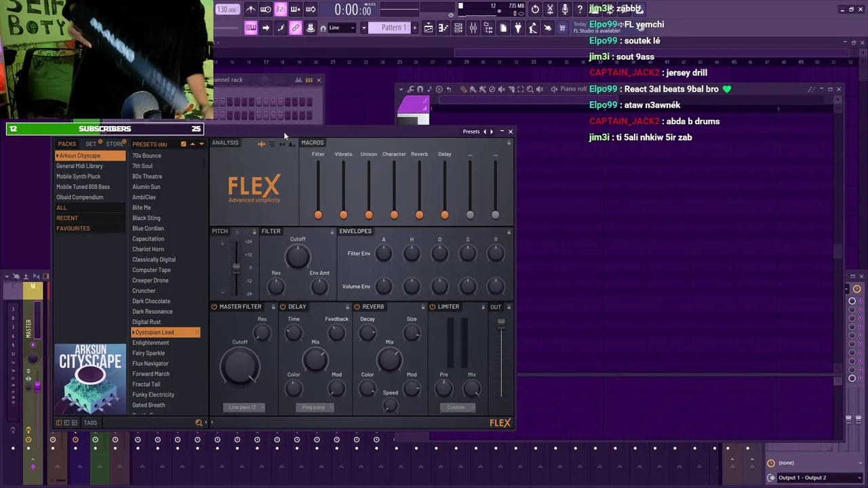Viewport: 868px width, 488px height.
Task: Expand the pattern options arrow left of Pattern 1
Action: pyautogui.click(x=363, y=28)
